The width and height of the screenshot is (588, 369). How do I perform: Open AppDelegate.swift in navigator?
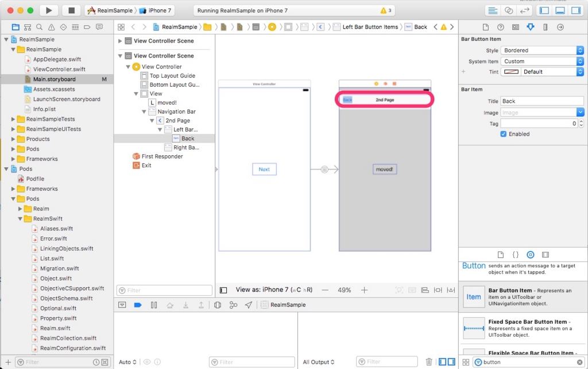[57, 59]
